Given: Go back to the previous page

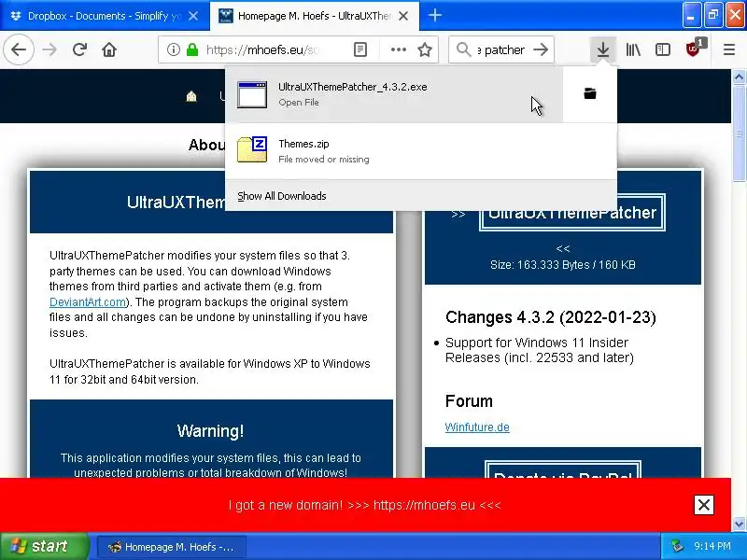Looking at the screenshot, I should tap(19, 49).
